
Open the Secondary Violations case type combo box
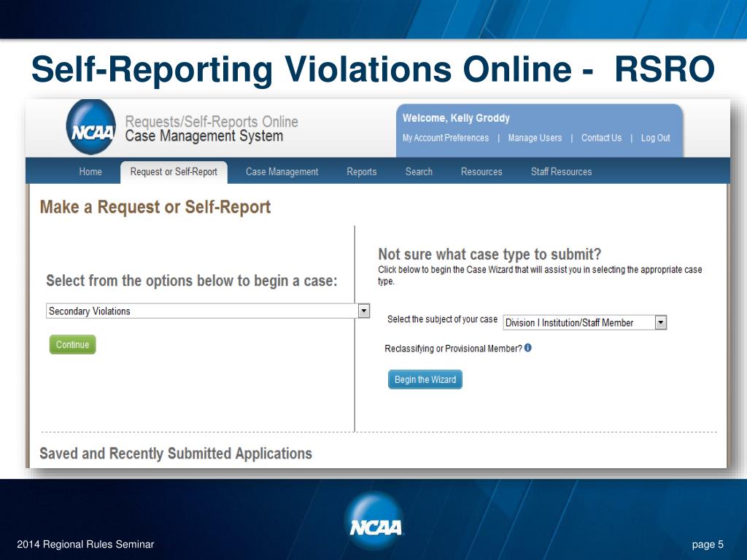(x=208, y=311)
